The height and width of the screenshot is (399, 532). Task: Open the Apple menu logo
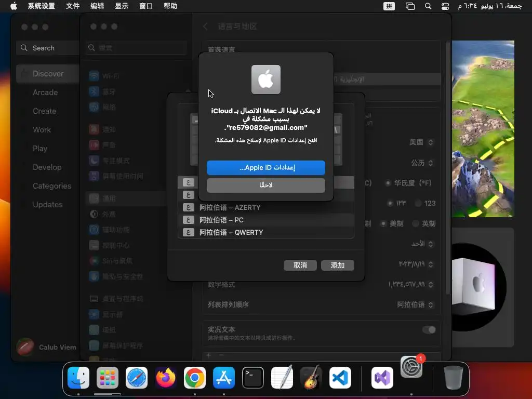14,6
